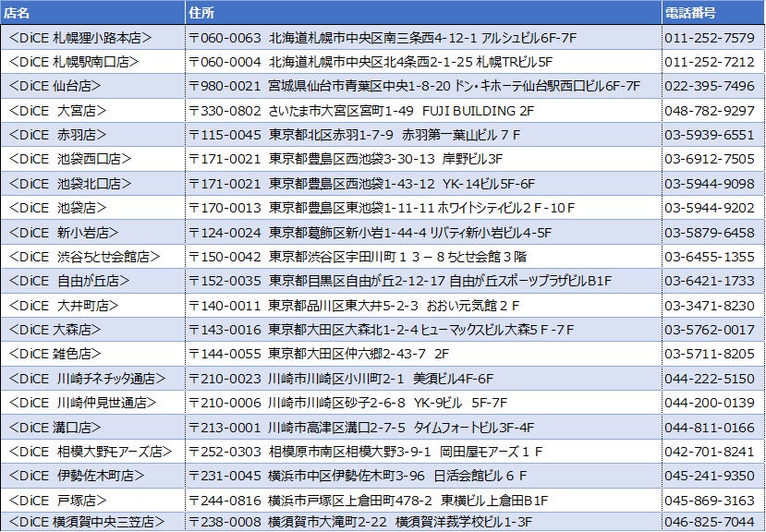Click phone number 022-395-7496

pyautogui.click(x=713, y=87)
